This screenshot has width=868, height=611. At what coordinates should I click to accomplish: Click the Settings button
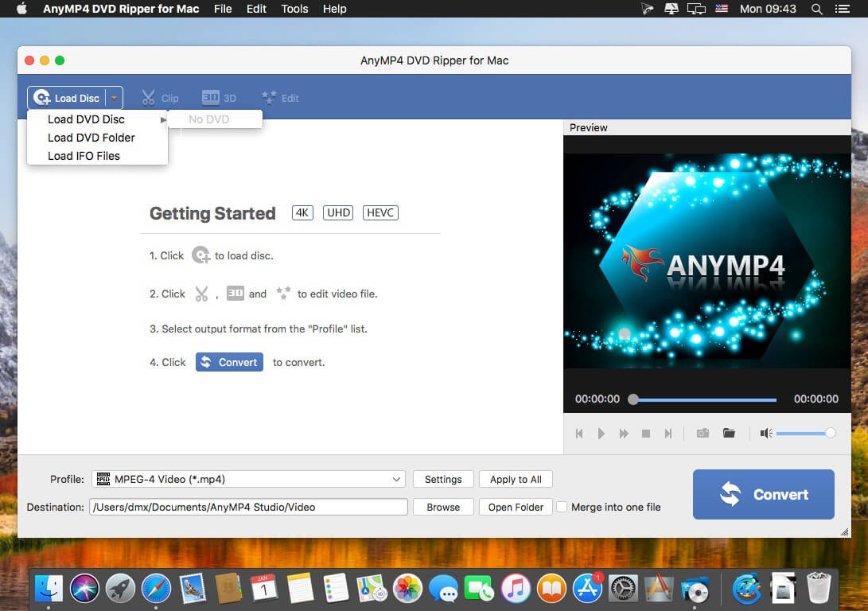pyautogui.click(x=443, y=479)
